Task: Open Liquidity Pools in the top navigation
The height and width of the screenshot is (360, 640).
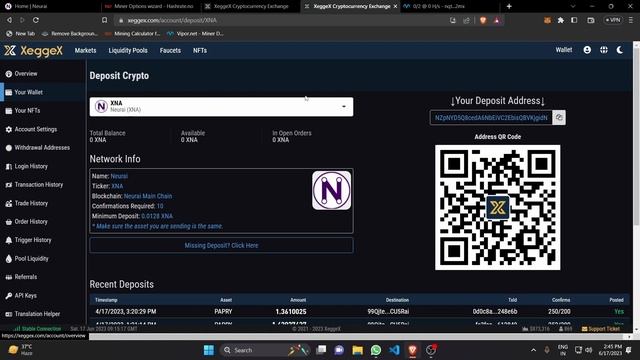Action: [x=128, y=51]
